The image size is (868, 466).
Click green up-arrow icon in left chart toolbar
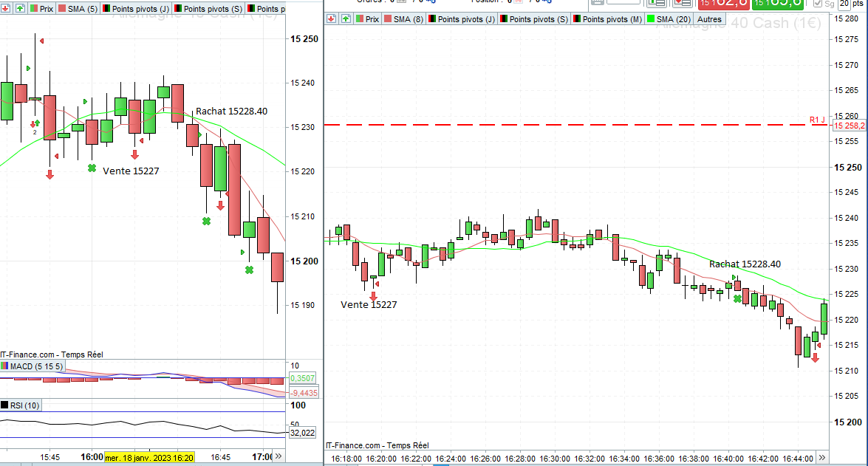point(20,8)
